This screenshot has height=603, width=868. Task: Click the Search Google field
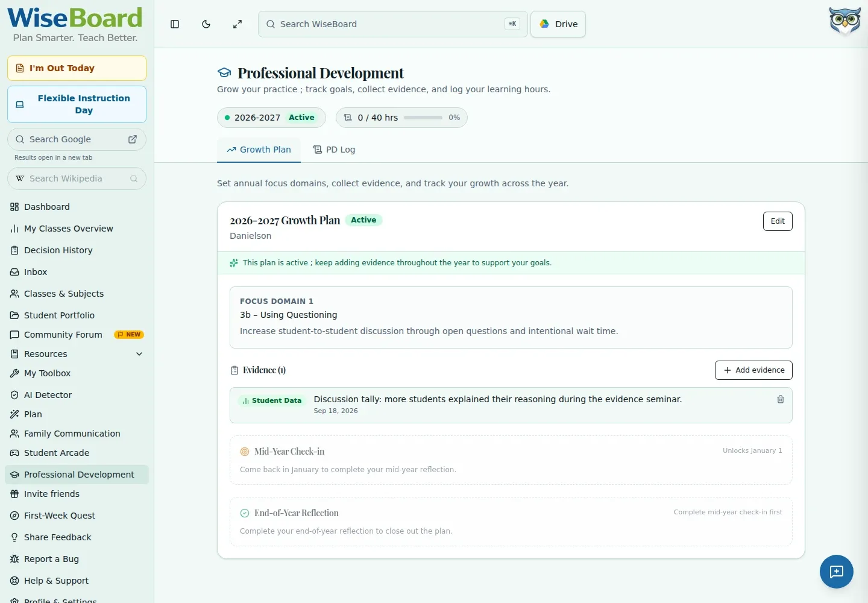[x=77, y=139]
